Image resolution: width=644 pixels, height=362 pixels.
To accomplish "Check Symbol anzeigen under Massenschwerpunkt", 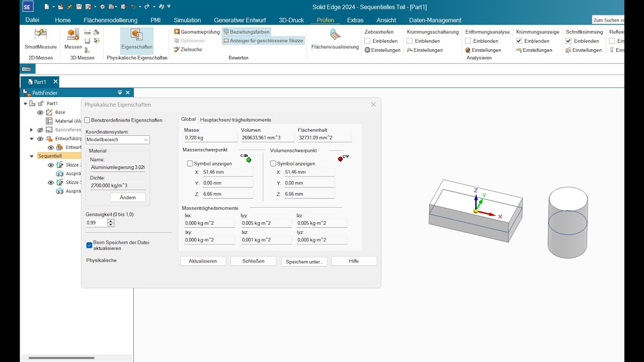I will (x=190, y=163).
